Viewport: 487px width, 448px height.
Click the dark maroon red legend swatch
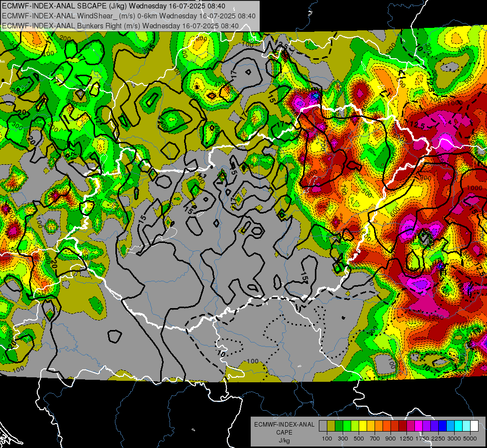(x=402, y=426)
